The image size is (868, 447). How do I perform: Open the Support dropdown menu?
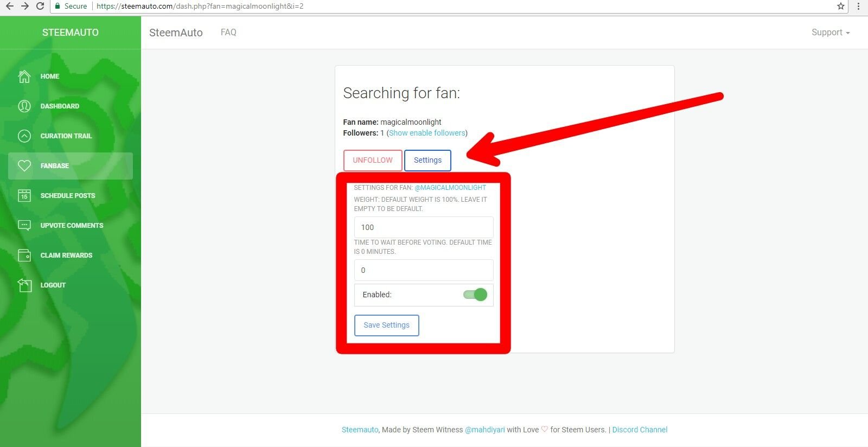point(831,33)
